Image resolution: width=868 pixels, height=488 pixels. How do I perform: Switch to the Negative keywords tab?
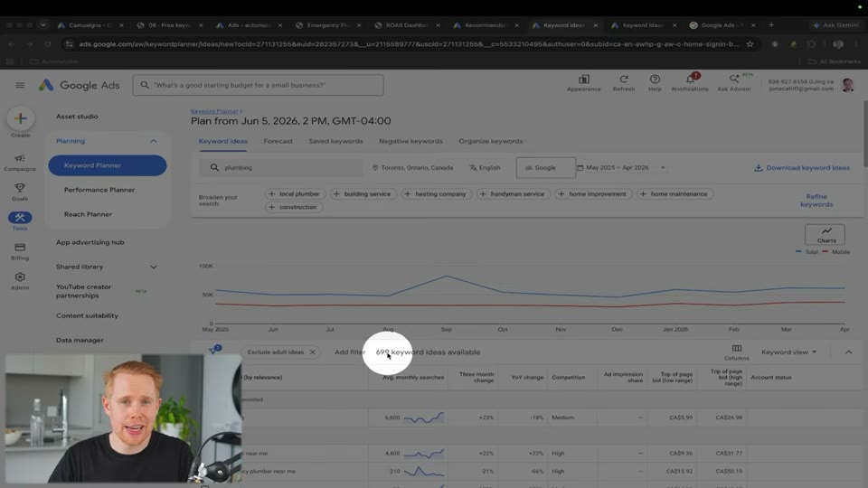[x=410, y=141]
